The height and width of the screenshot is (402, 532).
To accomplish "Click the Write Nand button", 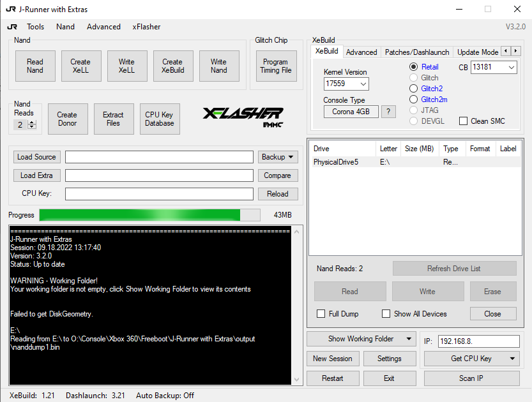I will [x=219, y=66].
